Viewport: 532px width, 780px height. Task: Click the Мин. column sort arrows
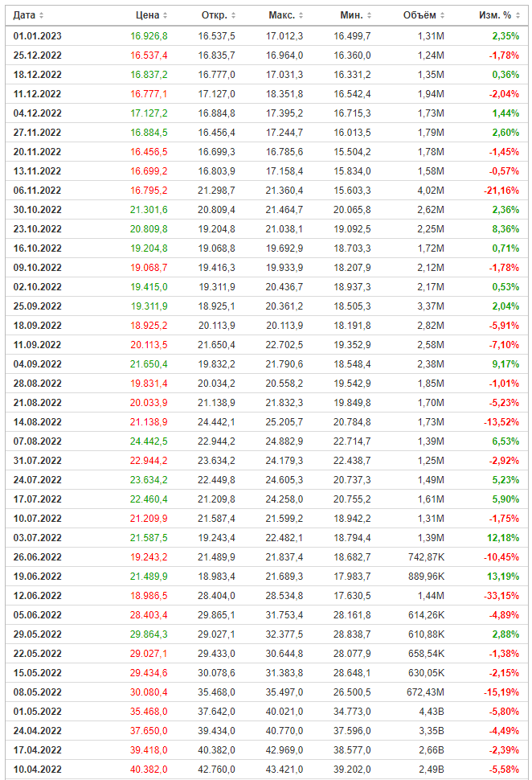click(x=369, y=15)
